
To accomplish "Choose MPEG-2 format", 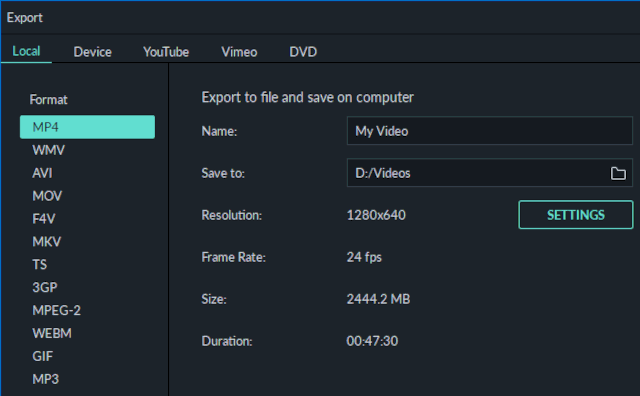I will tap(57, 310).
